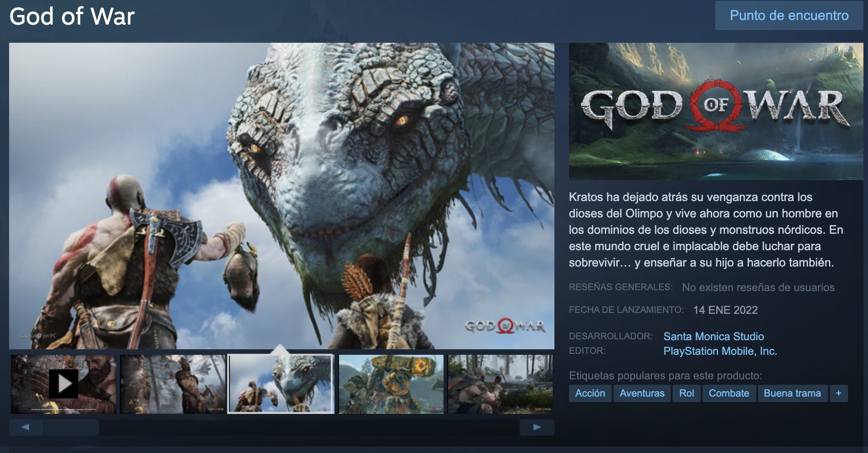Expand more tags with plus button
This screenshot has height=453, width=868.
click(x=838, y=393)
